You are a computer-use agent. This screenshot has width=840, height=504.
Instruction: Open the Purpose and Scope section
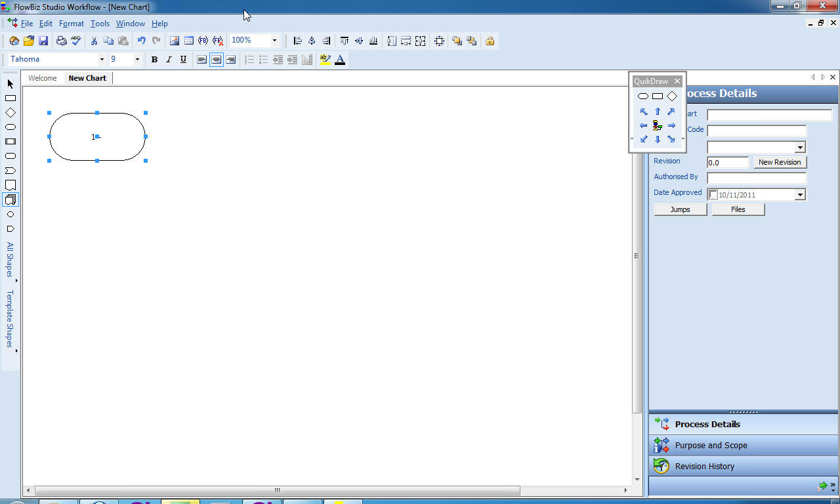(x=744, y=446)
